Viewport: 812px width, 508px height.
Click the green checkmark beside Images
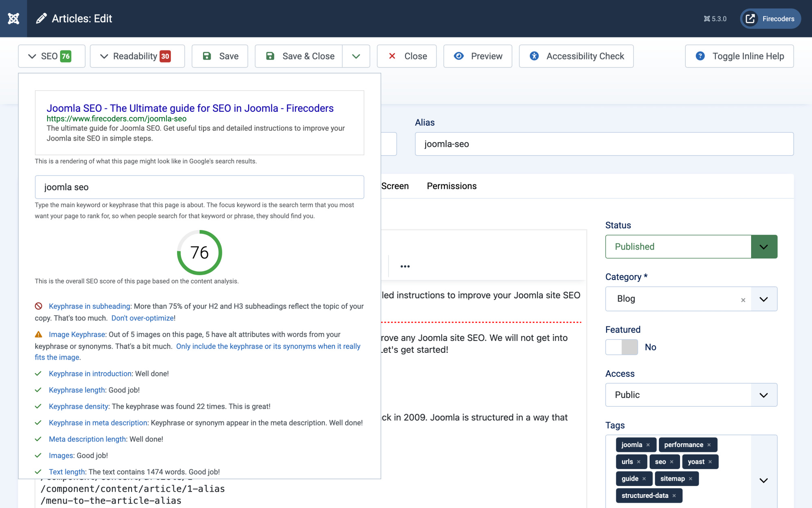pos(38,455)
